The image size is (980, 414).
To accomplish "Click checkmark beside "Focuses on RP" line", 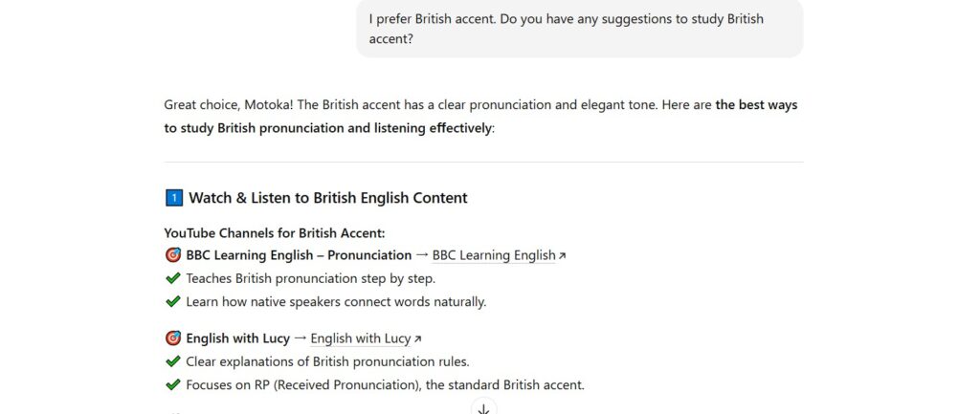I will (173, 385).
